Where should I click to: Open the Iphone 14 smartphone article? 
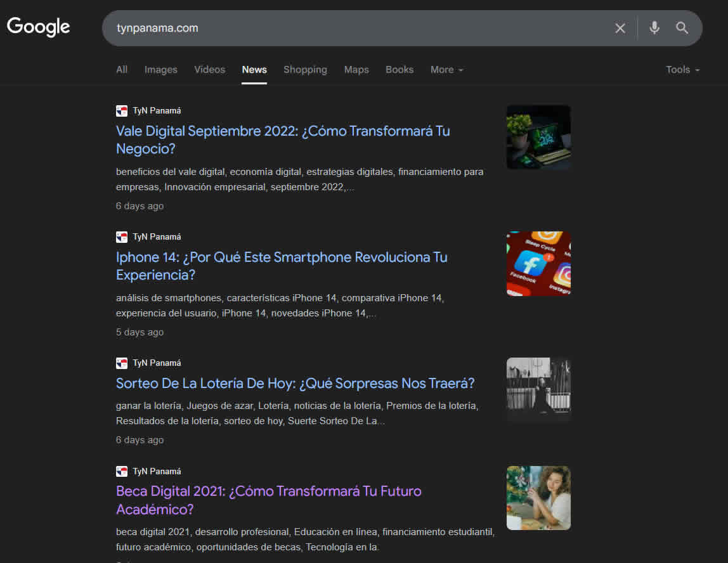(282, 266)
